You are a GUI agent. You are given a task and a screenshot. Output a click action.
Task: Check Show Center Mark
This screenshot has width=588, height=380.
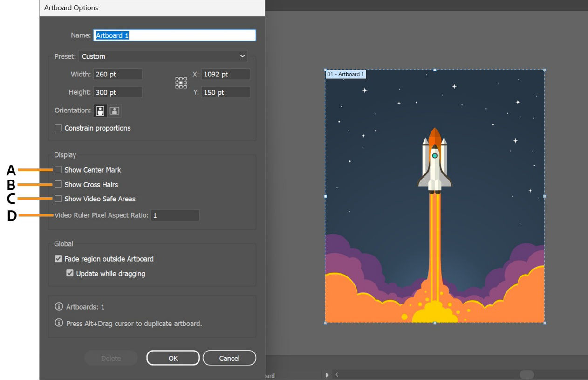pyautogui.click(x=59, y=170)
